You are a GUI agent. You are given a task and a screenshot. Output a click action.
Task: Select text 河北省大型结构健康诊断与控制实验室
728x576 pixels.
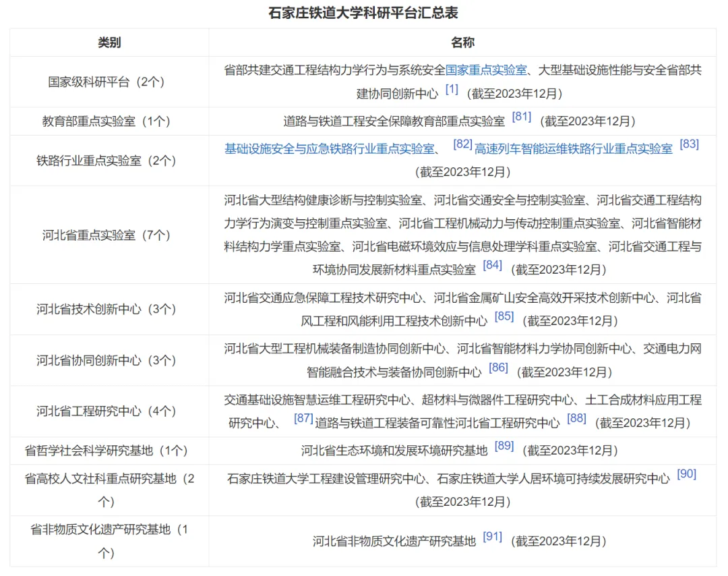323,200
